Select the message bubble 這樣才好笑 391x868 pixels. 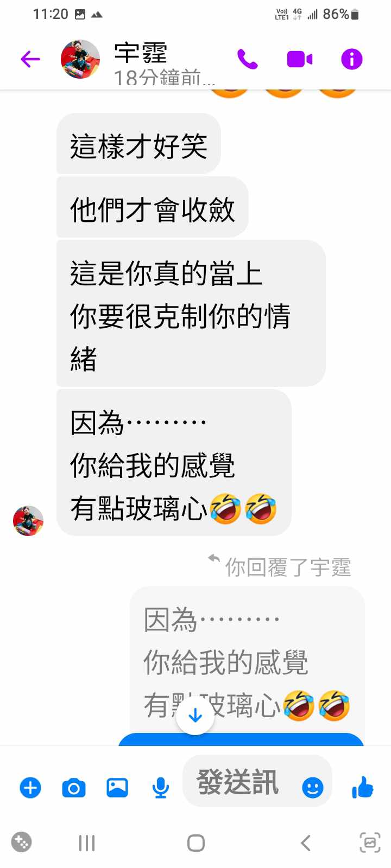[x=138, y=144]
